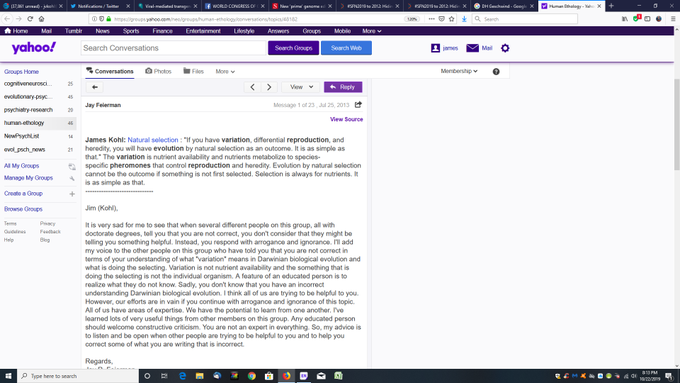Open Firefox library icon

coord(625,19)
